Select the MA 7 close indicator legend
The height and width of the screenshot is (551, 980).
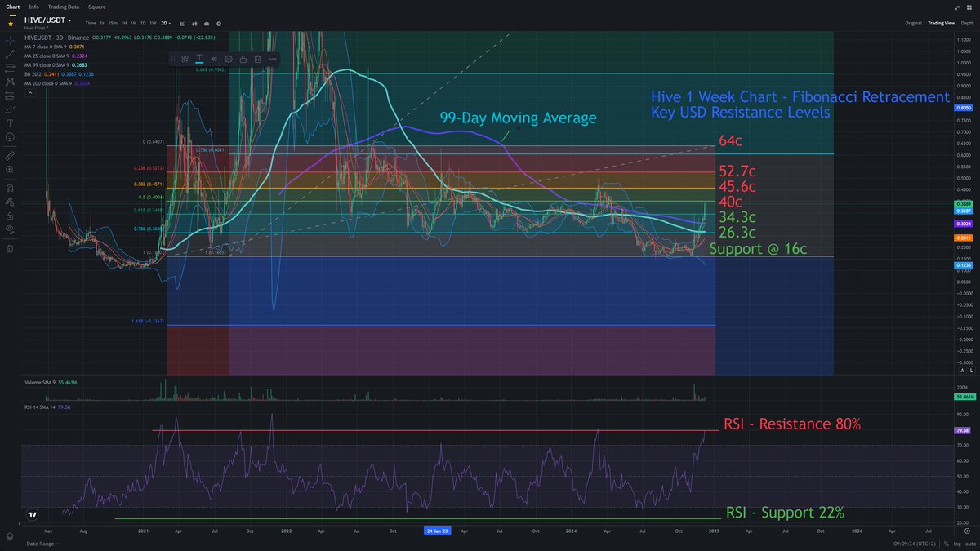pyautogui.click(x=54, y=47)
